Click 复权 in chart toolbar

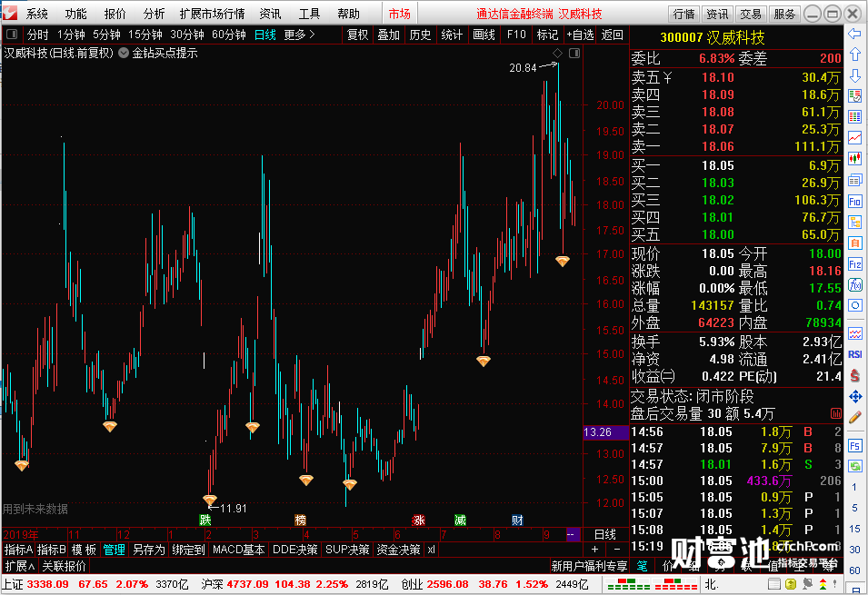[357, 35]
